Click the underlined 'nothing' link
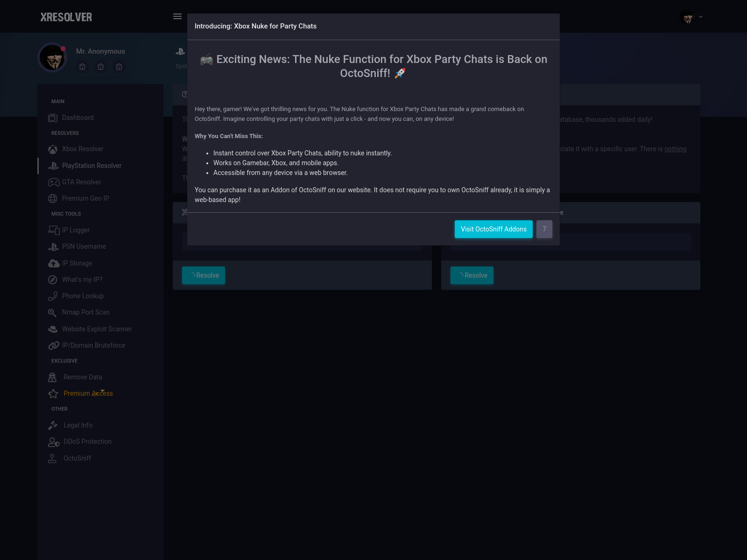 pos(675,149)
